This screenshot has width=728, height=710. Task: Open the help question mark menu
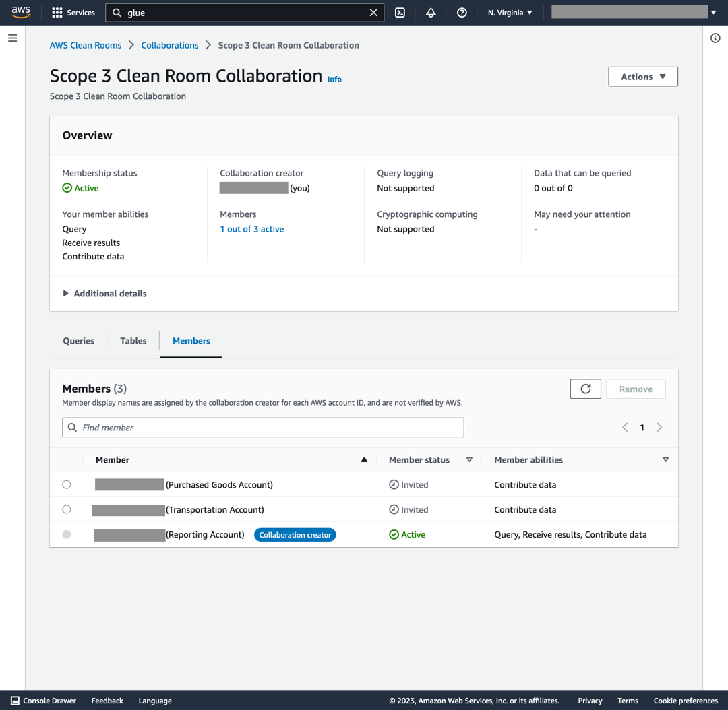click(x=462, y=12)
